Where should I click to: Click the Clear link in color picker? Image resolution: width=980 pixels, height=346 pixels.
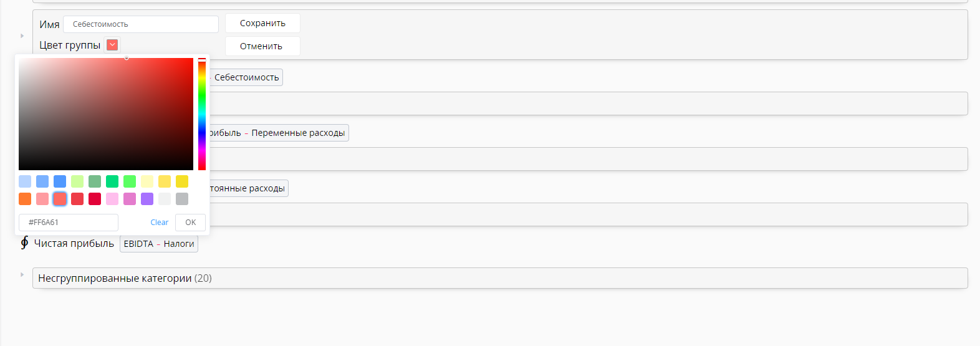pyautogui.click(x=159, y=223)
